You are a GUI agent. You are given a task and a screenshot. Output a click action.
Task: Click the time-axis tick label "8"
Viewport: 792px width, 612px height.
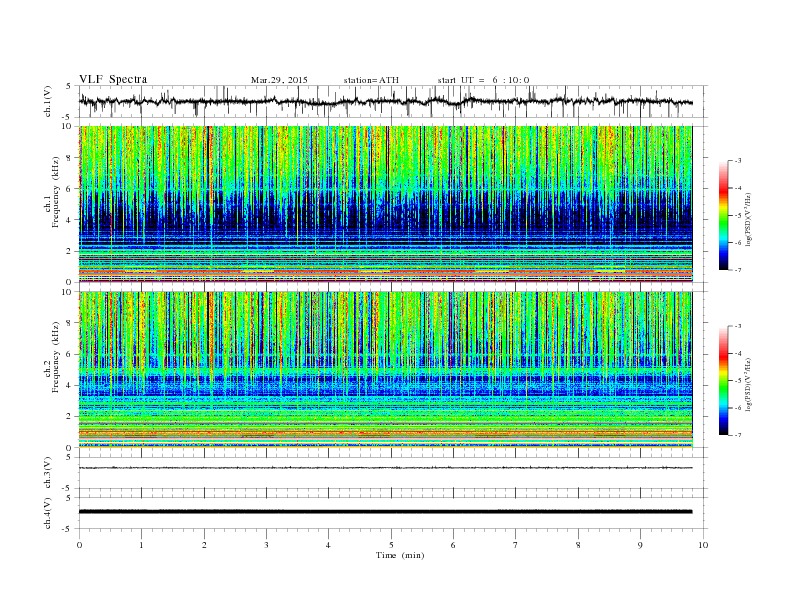coord(578,545)
